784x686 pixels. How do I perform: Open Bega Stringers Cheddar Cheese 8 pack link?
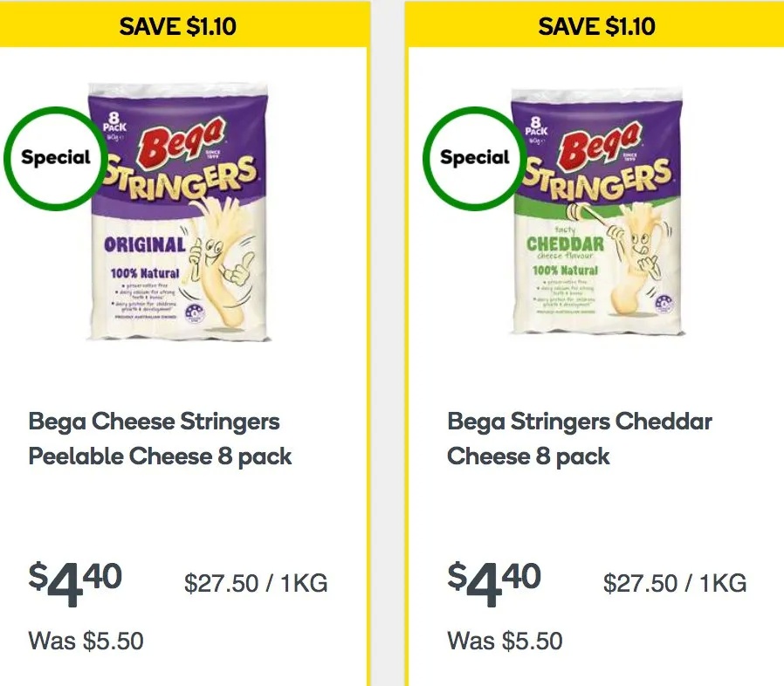(x=580, y=438)
